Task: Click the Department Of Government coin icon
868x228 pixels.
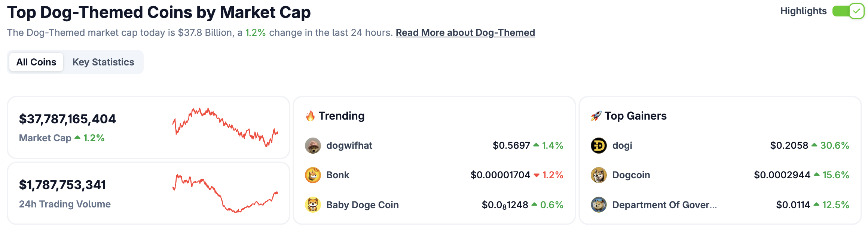Action: 599,205
